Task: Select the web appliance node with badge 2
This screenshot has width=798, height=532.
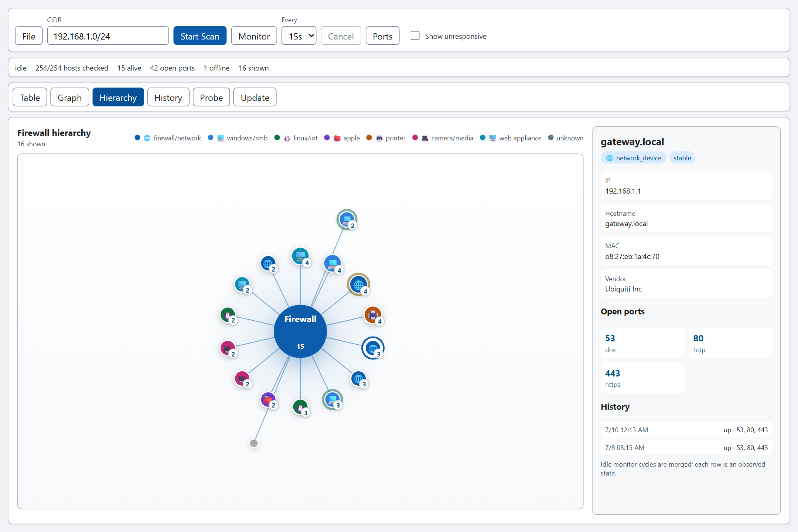Action: pyautogui.click(x=242, y=284)
